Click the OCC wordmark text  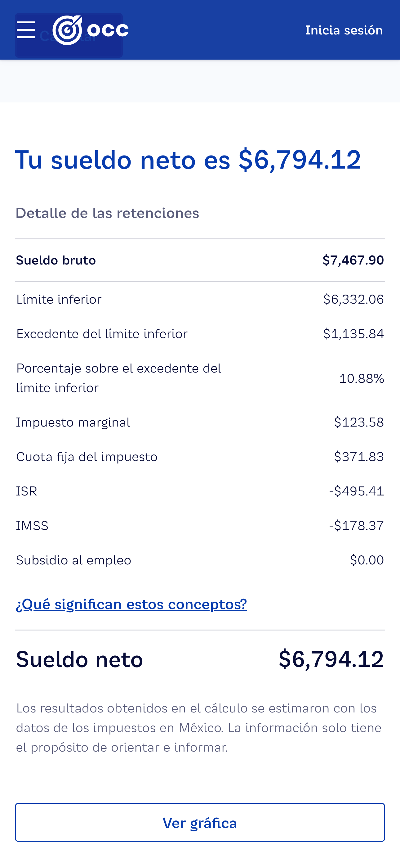tap(108, 30)
